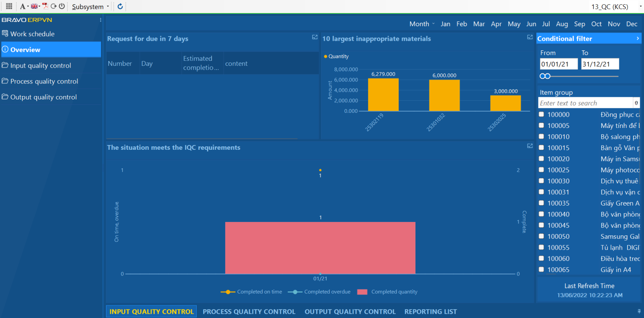Open the language flag dropdown
This screenshot has height=318, width=644.
tap(35, 6)
